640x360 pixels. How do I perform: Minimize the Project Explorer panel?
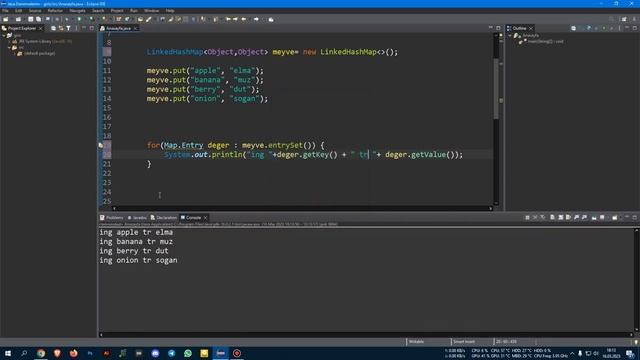click(84, 28)
